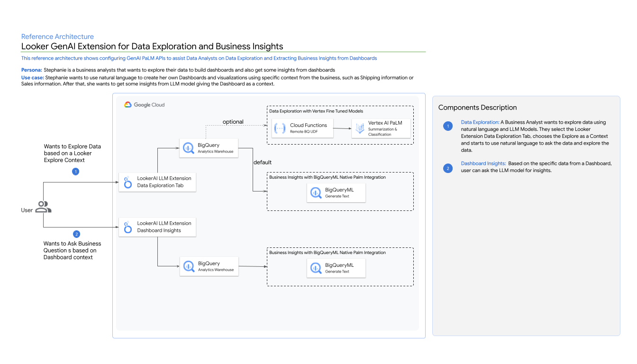Viewport: 637px width, 364px height.
Task: Select the LookerAI LLM Extension Dashboard Insights box
Action: [x=157, y=227]
